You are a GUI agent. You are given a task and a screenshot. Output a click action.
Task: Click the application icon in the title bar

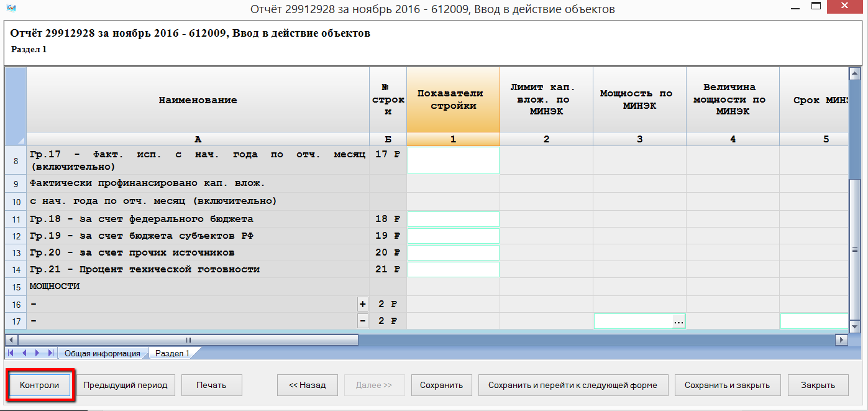coord(10,9)
